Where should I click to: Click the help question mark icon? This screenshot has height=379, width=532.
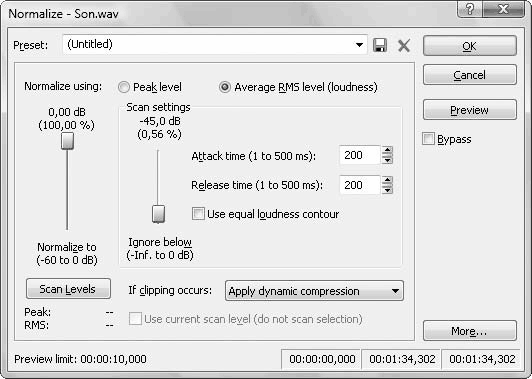click(x=469, y=9)
